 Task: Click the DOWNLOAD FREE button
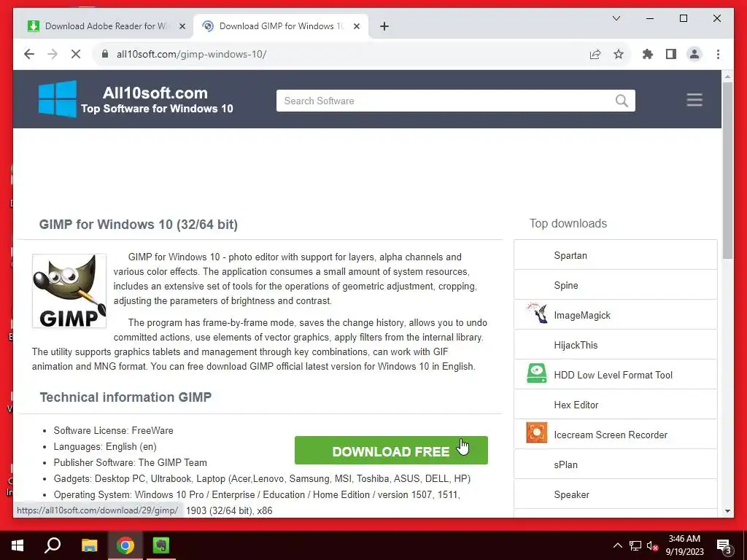tap(391, 451)
